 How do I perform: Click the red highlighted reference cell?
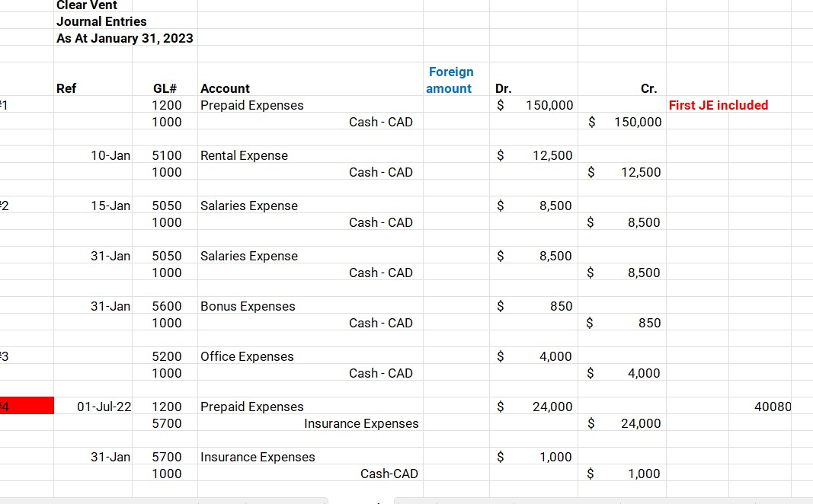click(x=27, y=406)
